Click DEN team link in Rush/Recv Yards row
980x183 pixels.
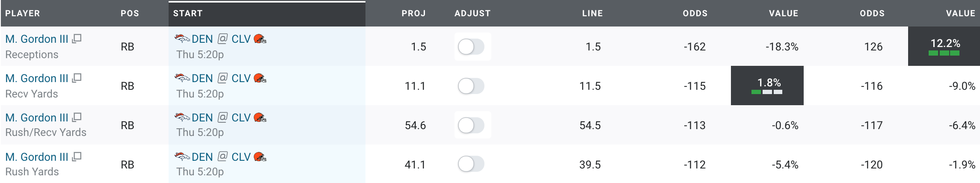tap(202, 118)
